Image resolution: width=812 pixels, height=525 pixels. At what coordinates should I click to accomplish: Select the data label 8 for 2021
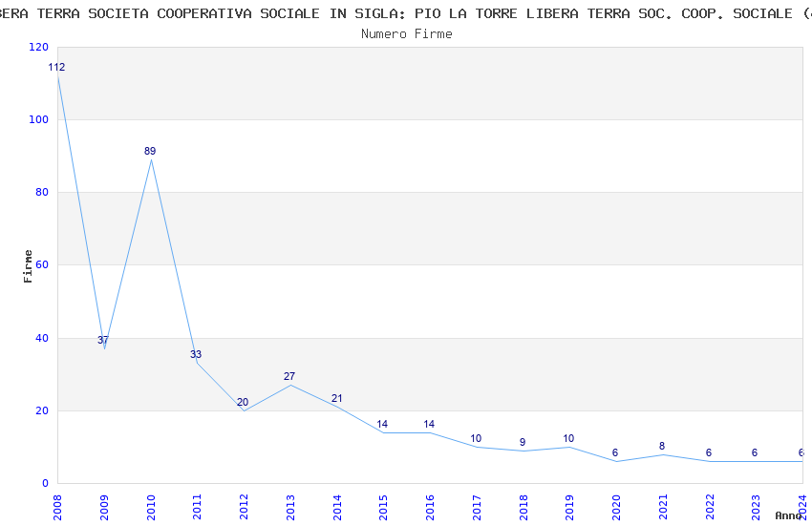[662, 446]
